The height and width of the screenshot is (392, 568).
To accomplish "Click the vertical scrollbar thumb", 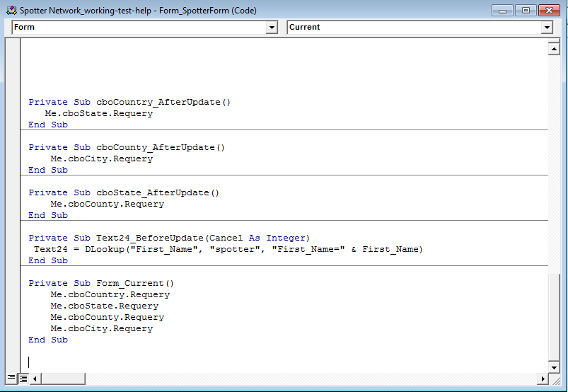I will click(554, 318).
